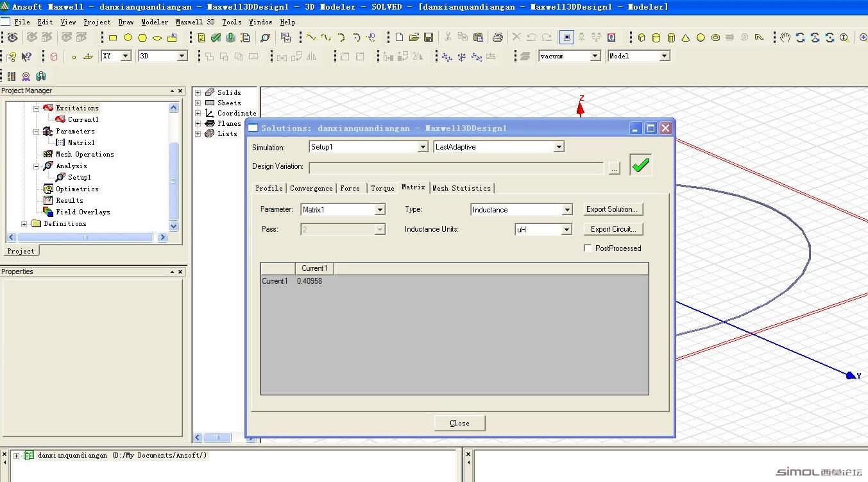The image size is (868, 482).
Task: Click the green Validate checkmark toolbar icon
Action: pyautogui.click(x=216, y=38)
